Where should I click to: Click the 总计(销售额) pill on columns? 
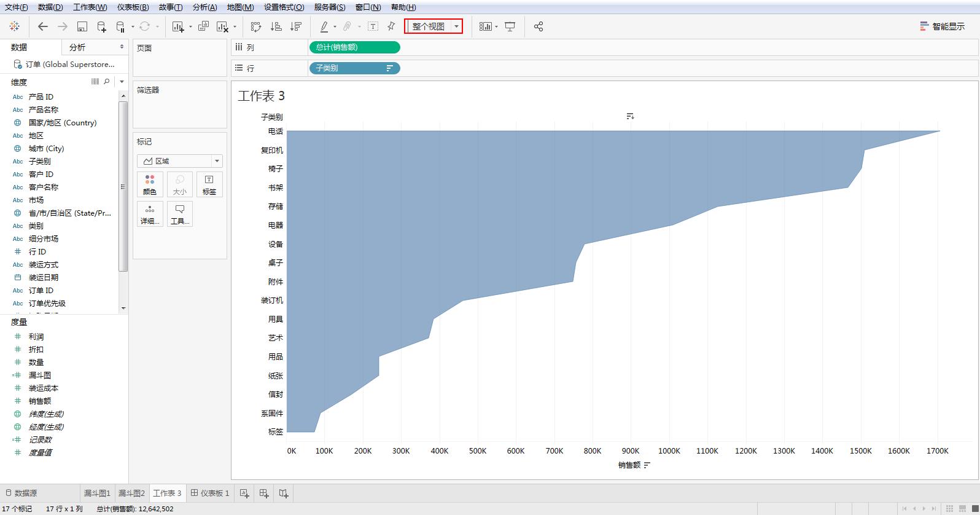click(354, 47)
